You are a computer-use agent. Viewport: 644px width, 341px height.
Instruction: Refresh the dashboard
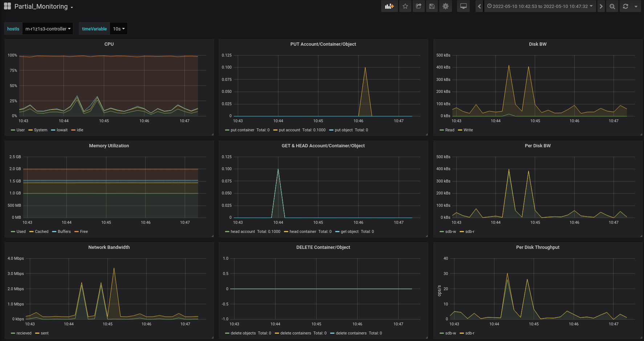pos(625,7)
